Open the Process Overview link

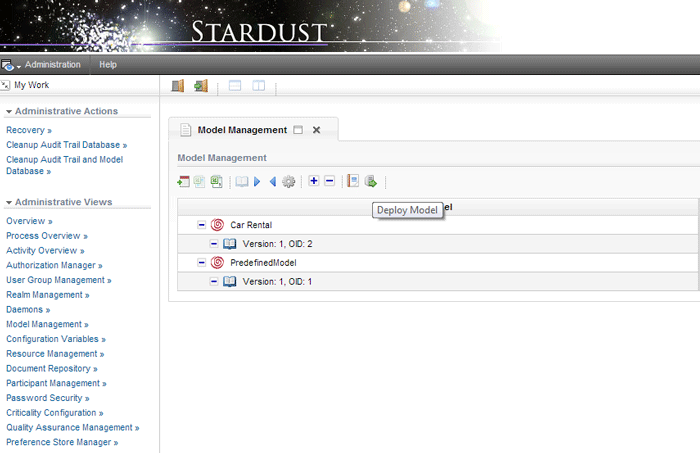pos(47,236)
